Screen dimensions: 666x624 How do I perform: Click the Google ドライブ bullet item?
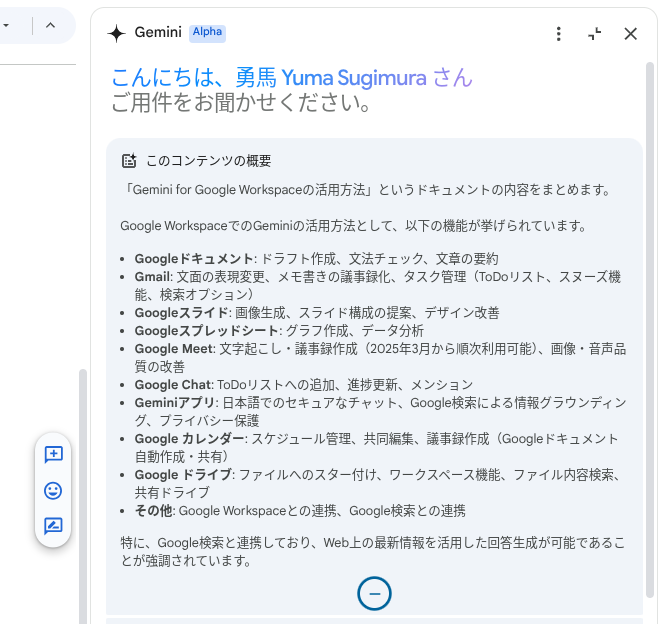378,483
